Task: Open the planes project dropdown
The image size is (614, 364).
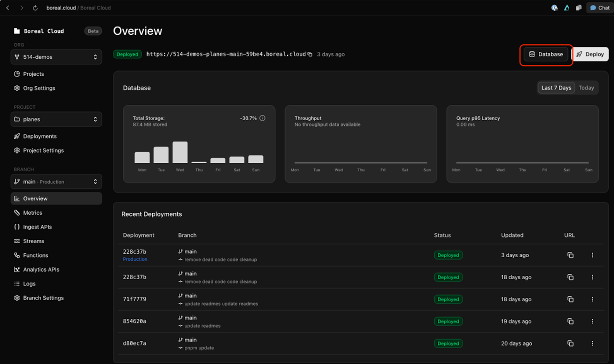Action: (56, 119)
